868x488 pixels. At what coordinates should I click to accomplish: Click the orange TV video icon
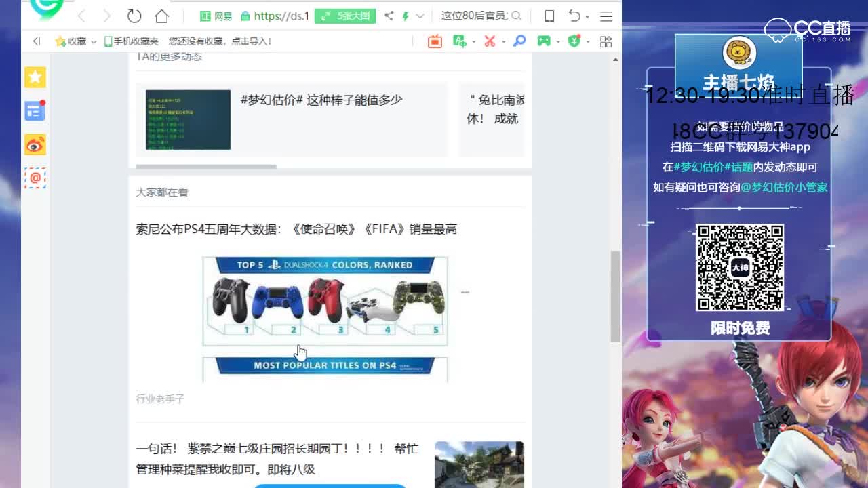point(435,41)
